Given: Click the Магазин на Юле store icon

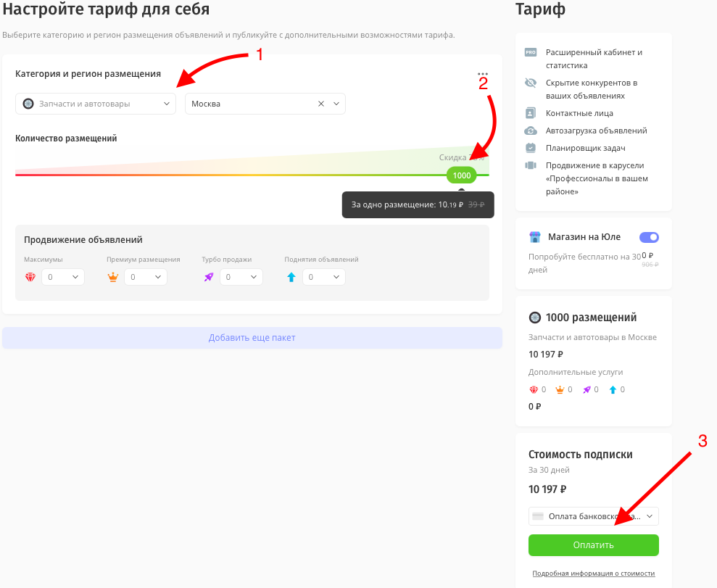Looking at the screenshot, I should pos(535,237).
